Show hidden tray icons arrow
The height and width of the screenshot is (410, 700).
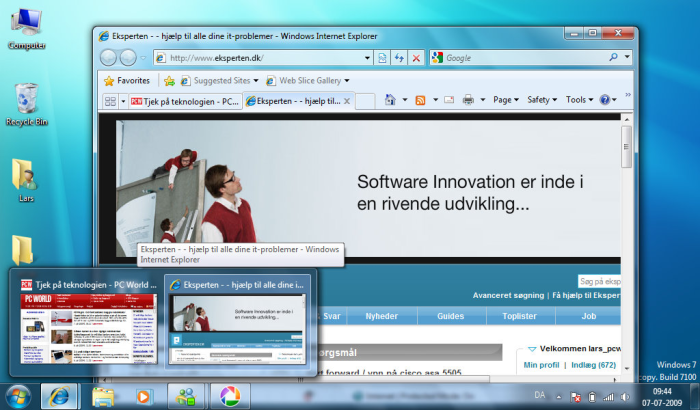click(558, 396)
